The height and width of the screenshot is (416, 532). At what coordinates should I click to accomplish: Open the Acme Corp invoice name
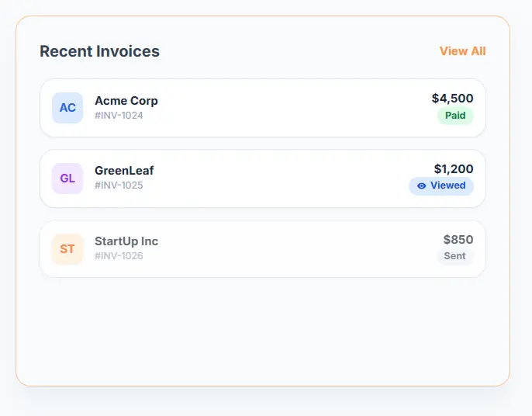point(126,101)
